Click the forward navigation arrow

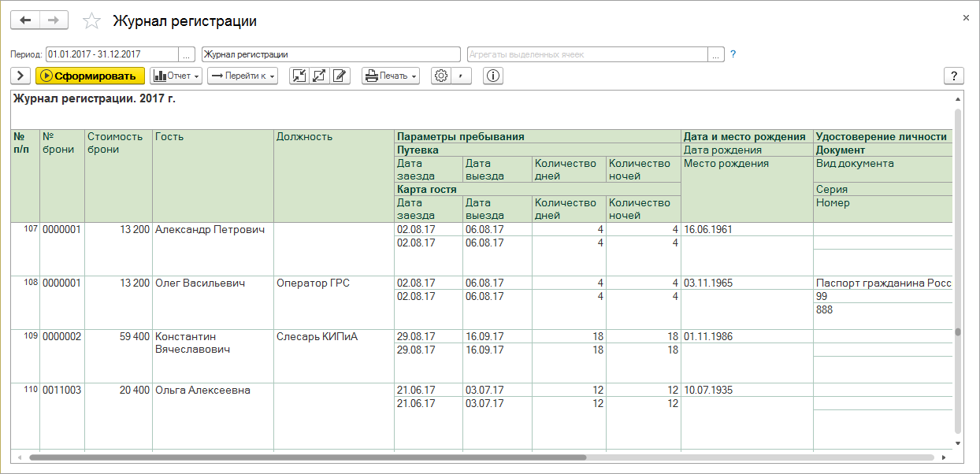point(54,20)
